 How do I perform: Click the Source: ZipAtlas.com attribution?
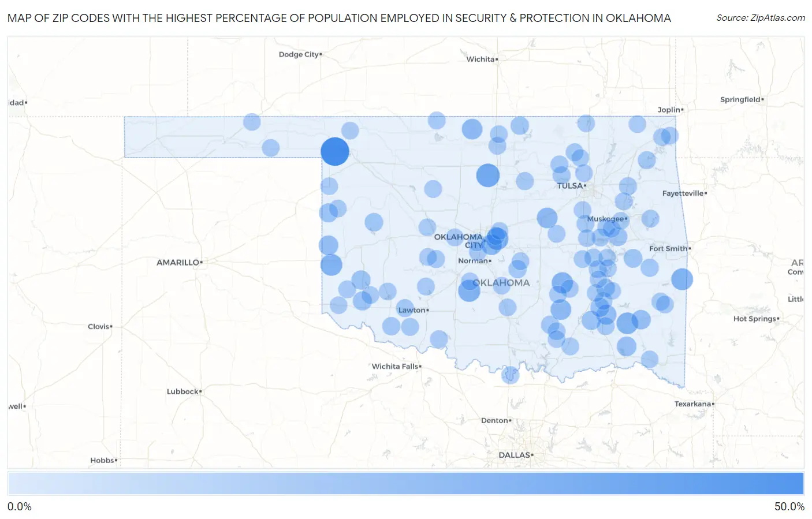pos(761,18)
